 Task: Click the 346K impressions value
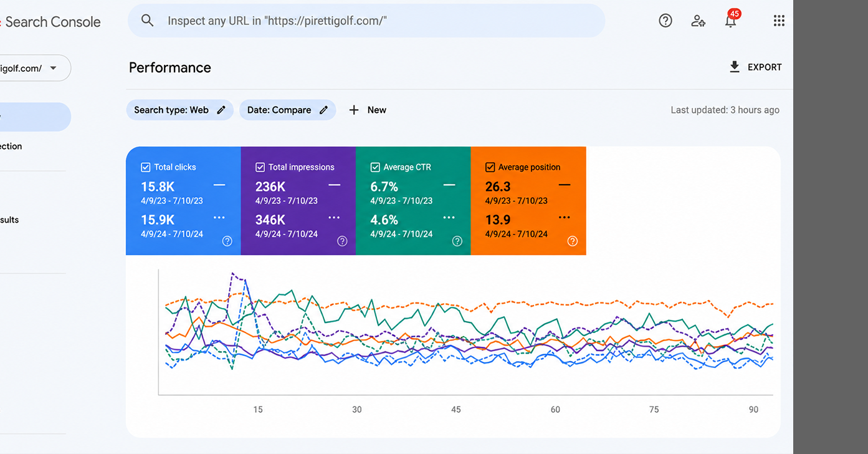point(270,220)
